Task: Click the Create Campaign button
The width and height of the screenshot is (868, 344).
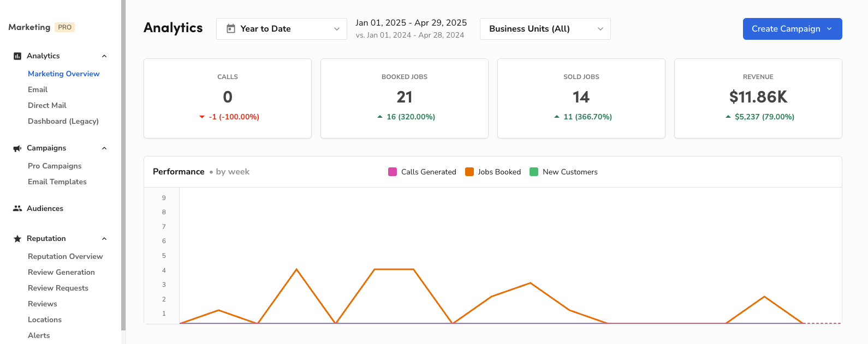Action: (x=793, y=29)
